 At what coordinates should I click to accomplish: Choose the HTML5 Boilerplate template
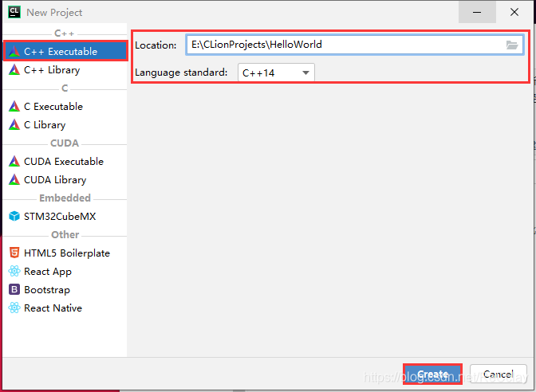[x=65, y=253]
